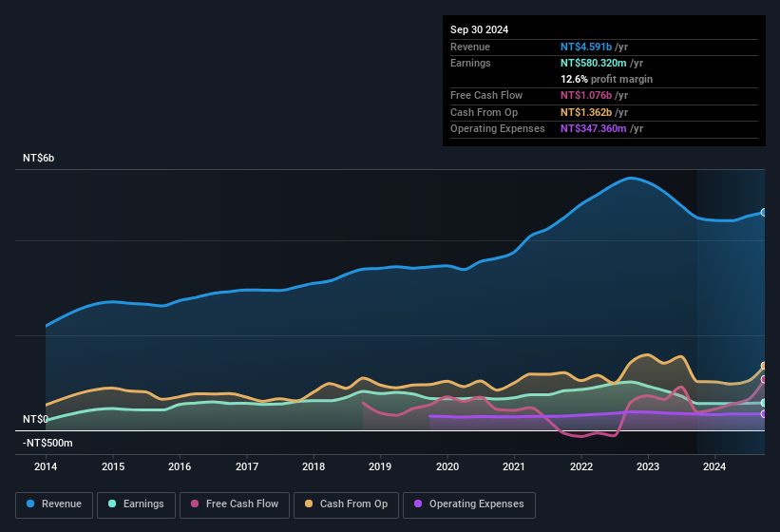Screen dimensions: 780x532
Task: Click the Cash From Op endpoint marker
Action: (764, 366)
